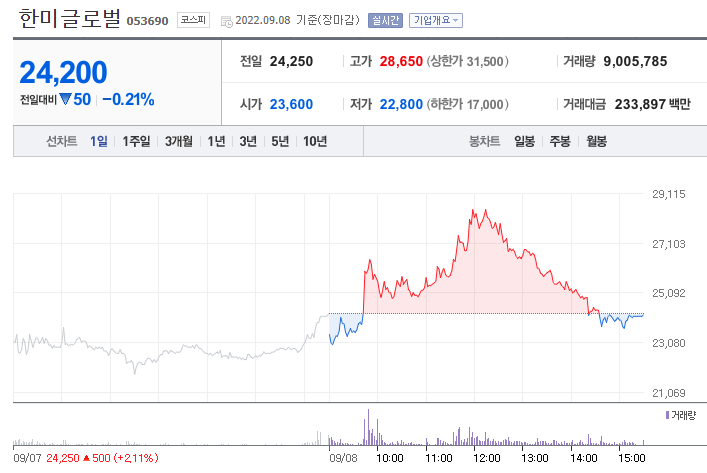This screenshot has height=473, width=707.
Task: Select the 1일 line chart tab
Action: click(99, 142)
